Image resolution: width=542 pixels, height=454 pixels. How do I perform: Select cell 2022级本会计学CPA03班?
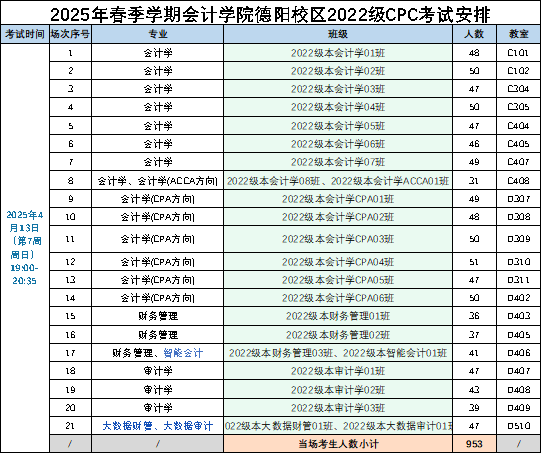click(338, 239)
